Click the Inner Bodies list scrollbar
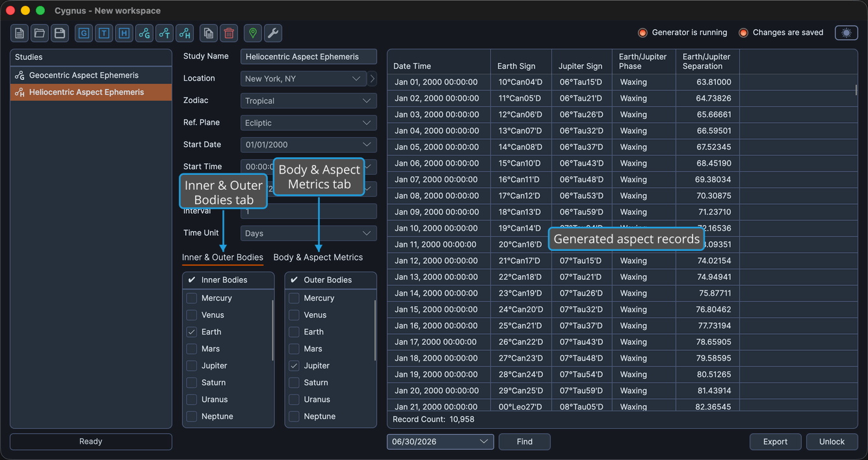The image size is (868, 460). coord(272,330)
